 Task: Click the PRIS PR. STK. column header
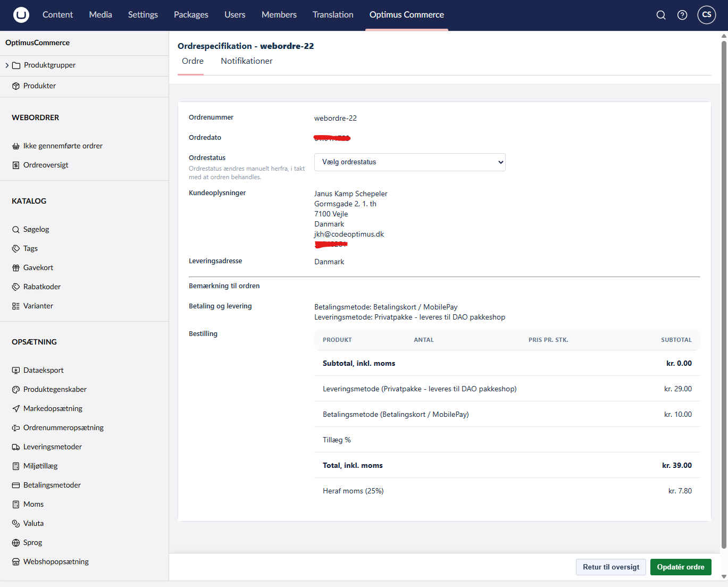pos(548,340)
